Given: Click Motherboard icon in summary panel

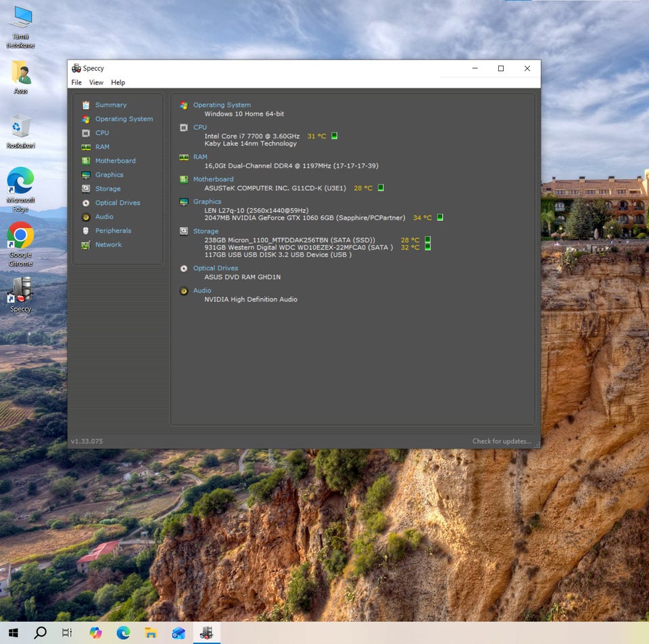Looking at the screenshot, I should pyautogui.click(x=184, y=180).
